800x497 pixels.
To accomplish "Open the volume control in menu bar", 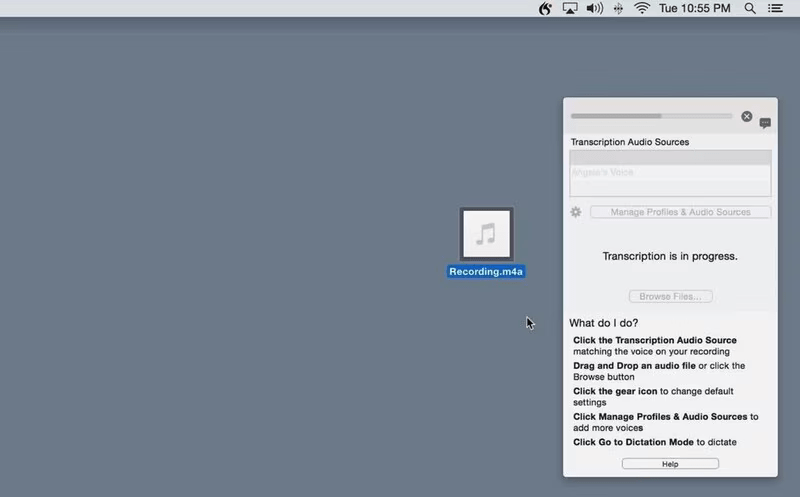I will coord(595,8).
